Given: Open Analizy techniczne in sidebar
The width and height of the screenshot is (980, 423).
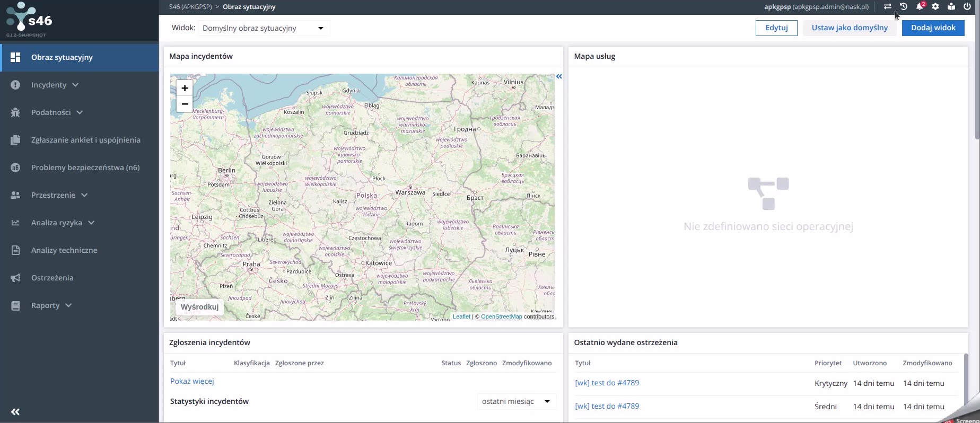Looking at the screenshot, I should coord(64,250).
